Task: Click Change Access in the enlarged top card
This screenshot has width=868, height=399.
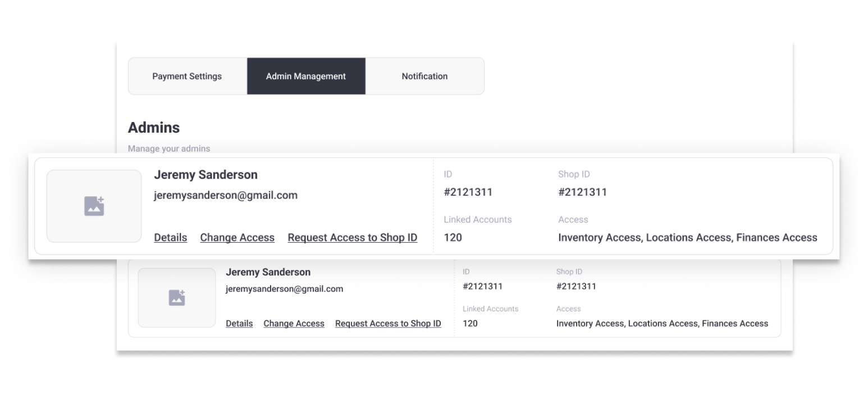Action: point(237,238)
